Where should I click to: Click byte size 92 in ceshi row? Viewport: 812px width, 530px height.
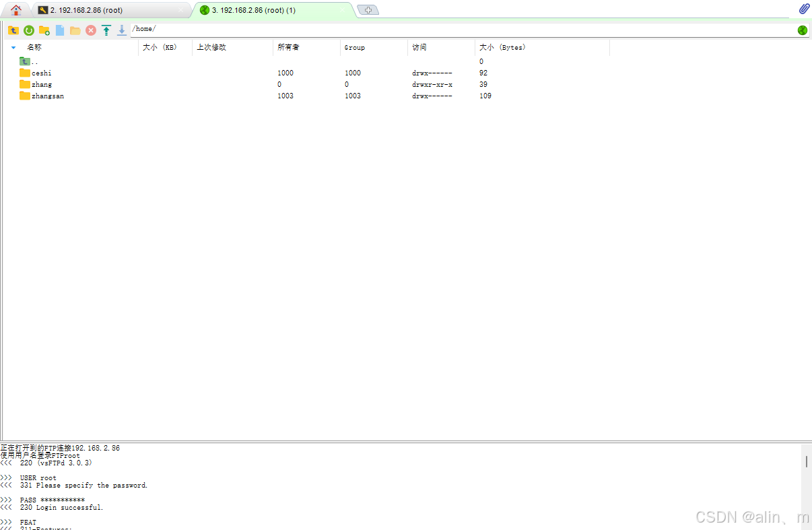483,73
